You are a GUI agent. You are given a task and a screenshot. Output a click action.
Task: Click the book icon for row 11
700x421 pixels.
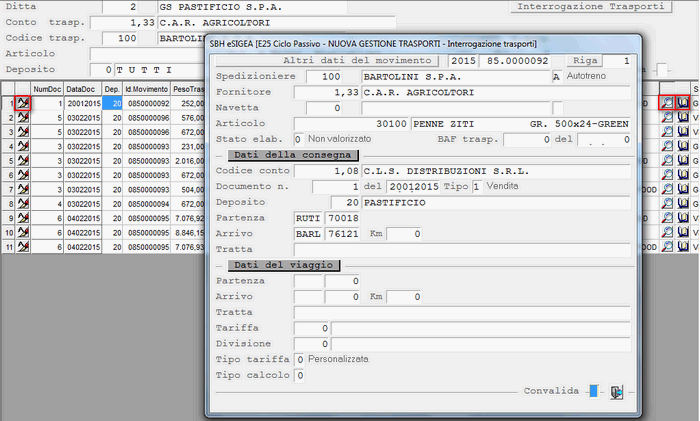[x=683, y=246]
